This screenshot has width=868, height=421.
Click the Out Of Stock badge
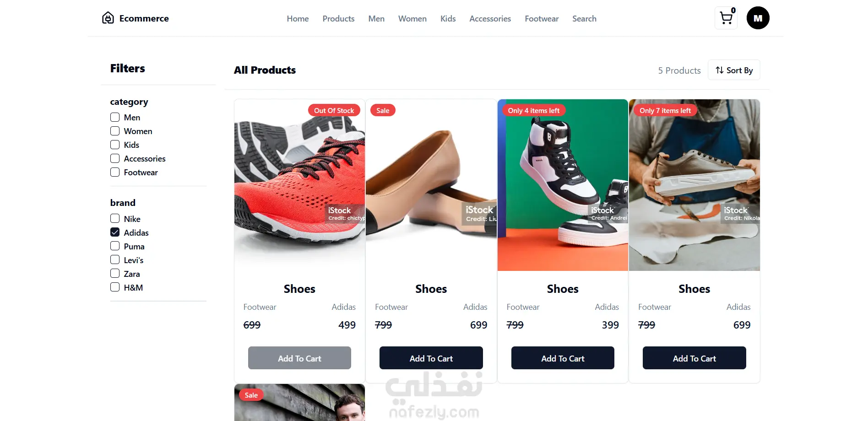(334, 110)
